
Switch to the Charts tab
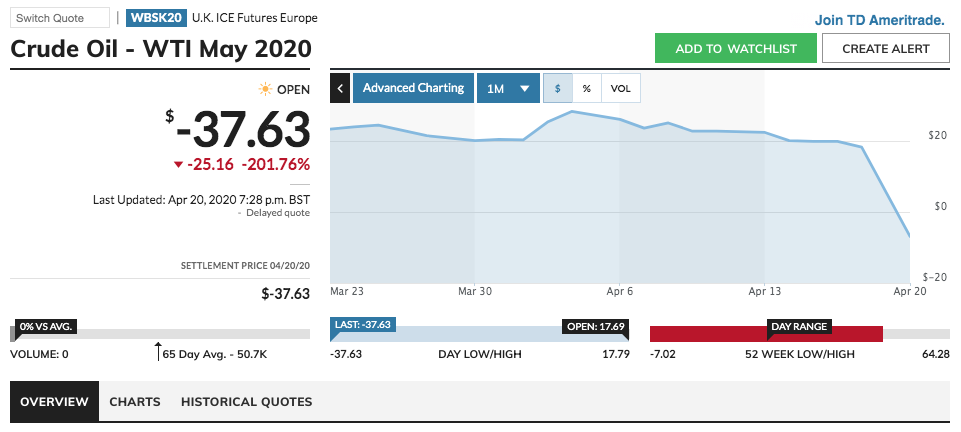pyautogui.click(x=135, y=402)
